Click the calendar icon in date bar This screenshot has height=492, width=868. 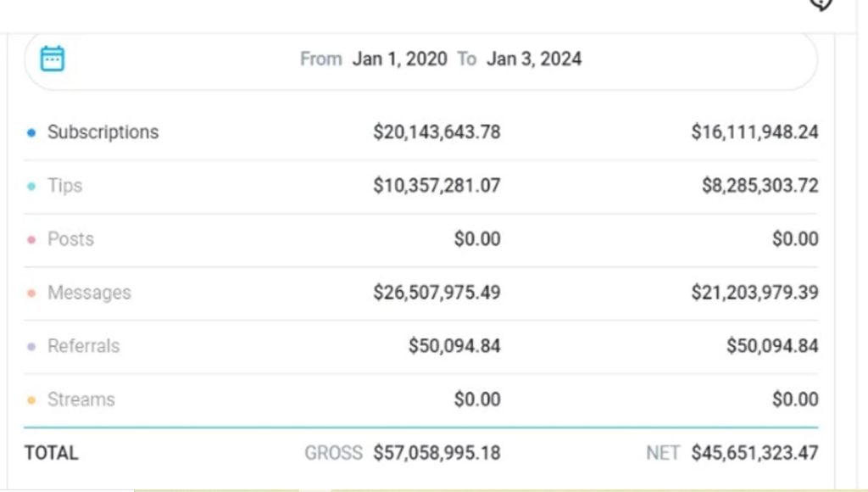(53, 59)
